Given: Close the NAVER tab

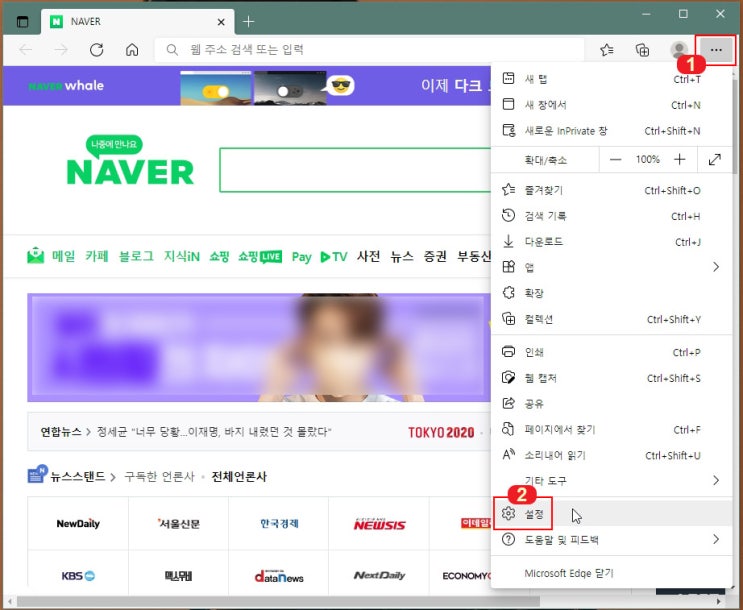Looking at the screenshot, I should (x=221, y=22).
